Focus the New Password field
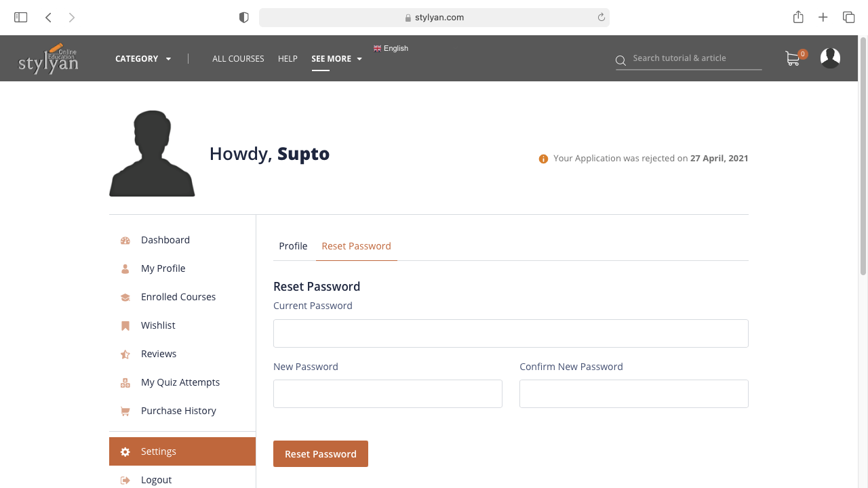 (388, 394)
